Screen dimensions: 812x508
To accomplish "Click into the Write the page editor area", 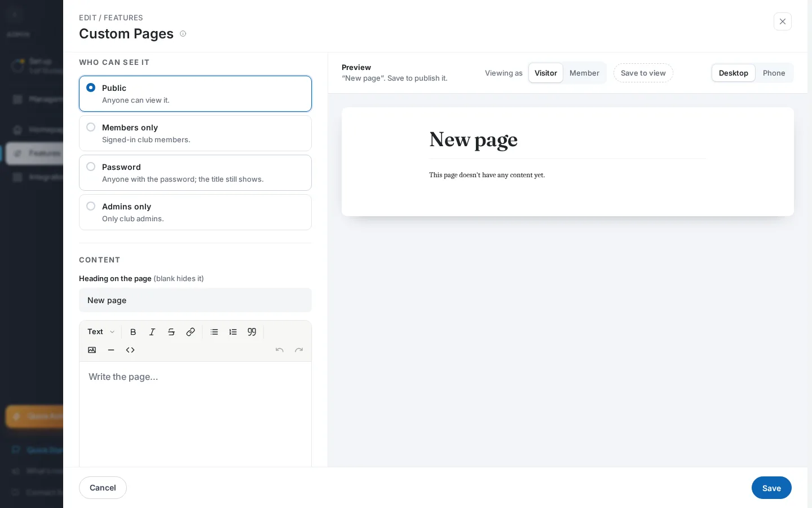I will click(195, 414).
